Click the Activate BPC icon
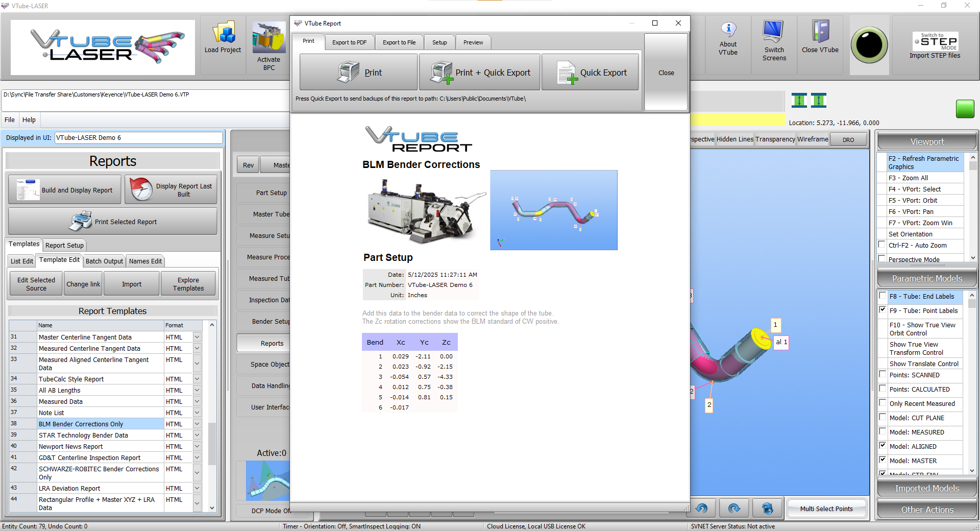The image size is (980, 531). [269, 37]
